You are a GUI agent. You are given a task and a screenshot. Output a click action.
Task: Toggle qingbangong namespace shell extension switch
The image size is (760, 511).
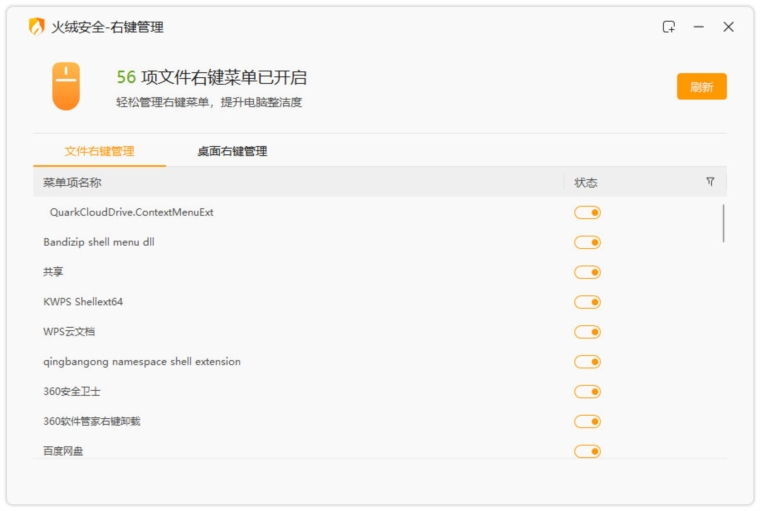pyautogui.click(x=587, y=362)
